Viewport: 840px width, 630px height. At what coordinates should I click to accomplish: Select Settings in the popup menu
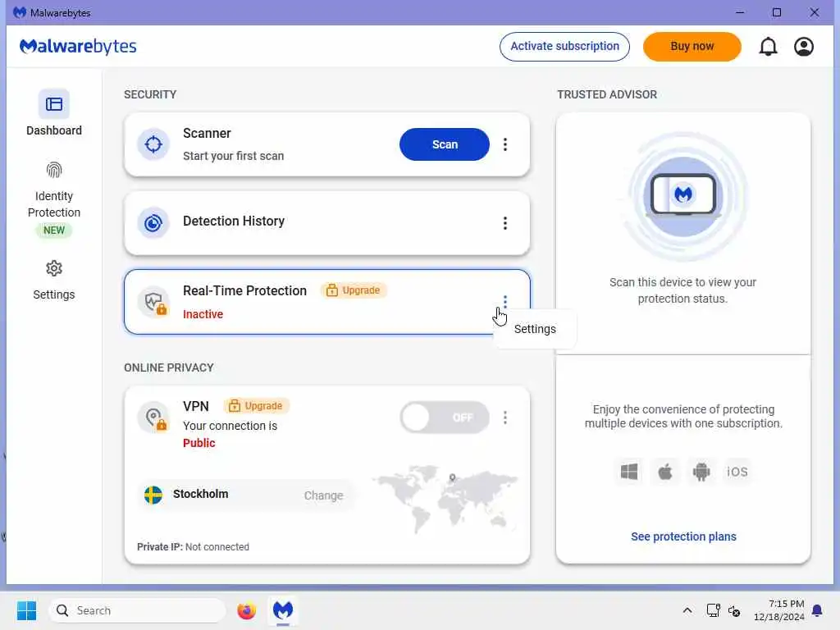coord(535,329)
